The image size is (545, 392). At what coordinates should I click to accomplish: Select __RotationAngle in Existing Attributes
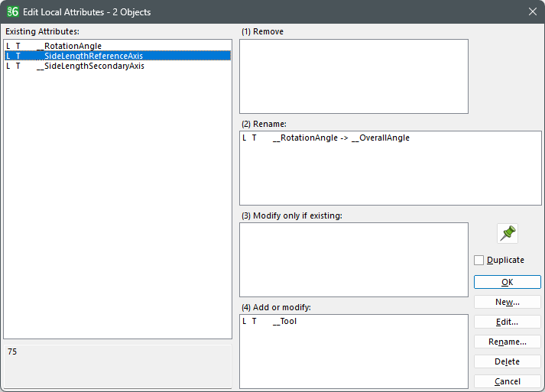click(x=73, y=46)
